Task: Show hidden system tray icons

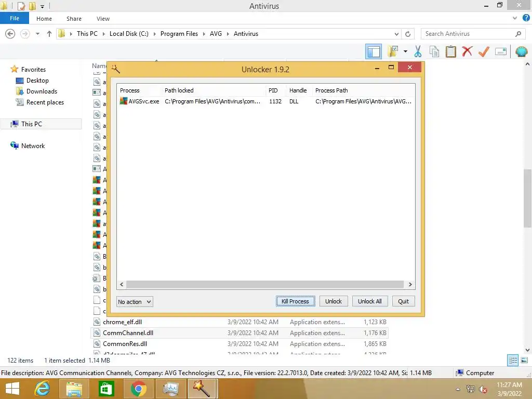Action: coord(458,389)
